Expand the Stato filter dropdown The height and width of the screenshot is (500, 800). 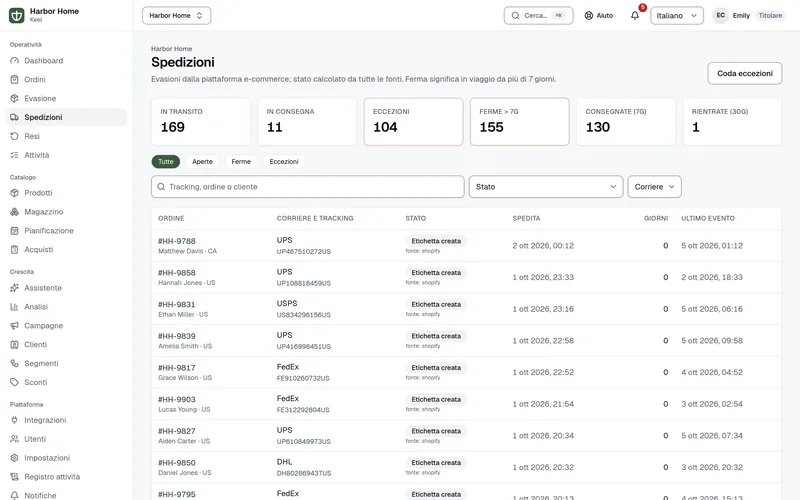546,187
